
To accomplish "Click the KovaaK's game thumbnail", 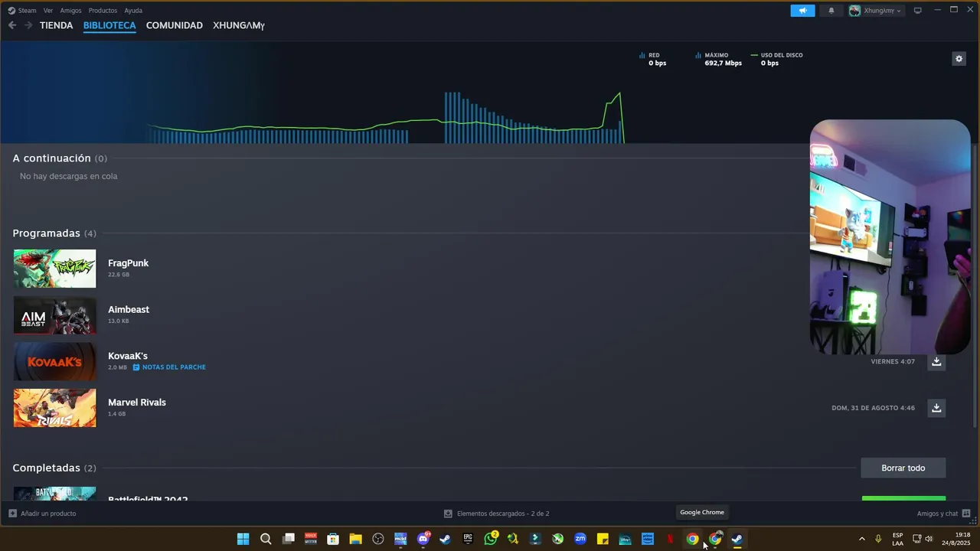I will coord(55,361).
